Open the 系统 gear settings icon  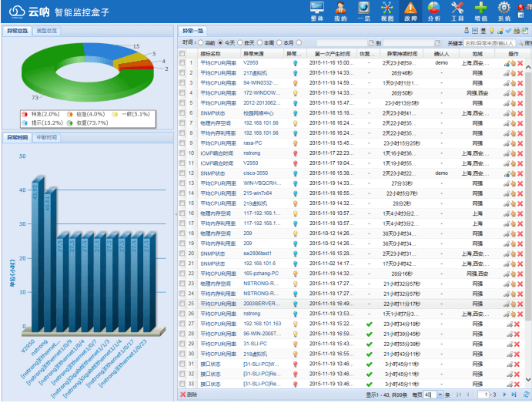click(504, 9)
